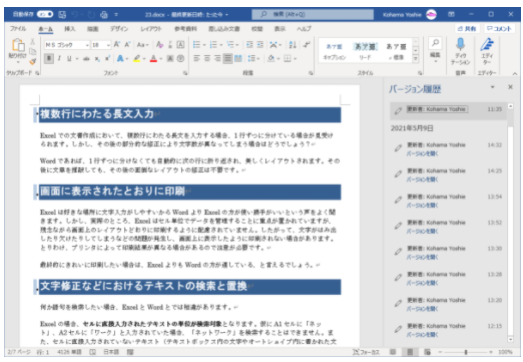Click the Save icon in title bar

[62, 14]
